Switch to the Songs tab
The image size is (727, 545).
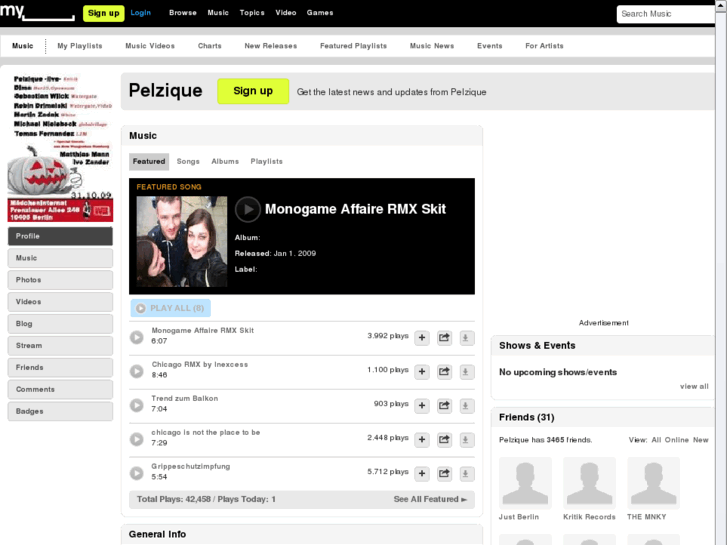coord(188,161)
